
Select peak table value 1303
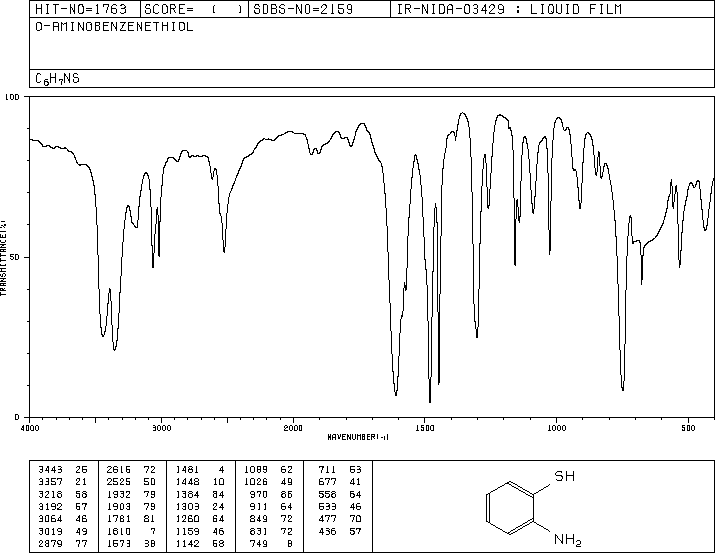click(x=187, y=506)
